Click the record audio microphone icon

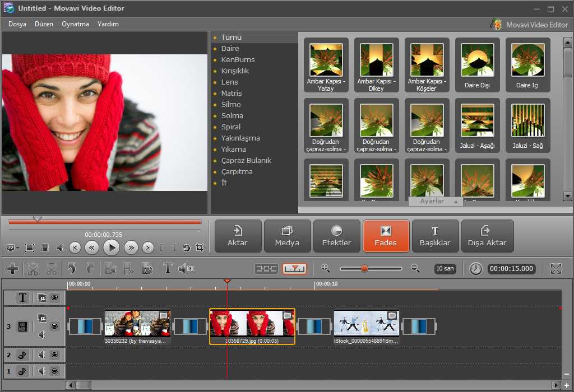coord(186,269)
